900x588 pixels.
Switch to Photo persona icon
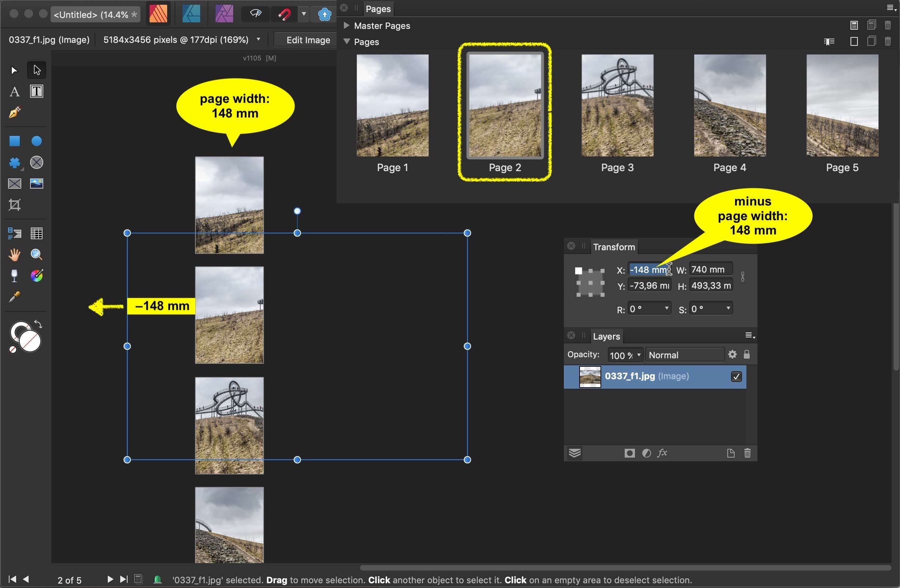click(x=224, y=14)
